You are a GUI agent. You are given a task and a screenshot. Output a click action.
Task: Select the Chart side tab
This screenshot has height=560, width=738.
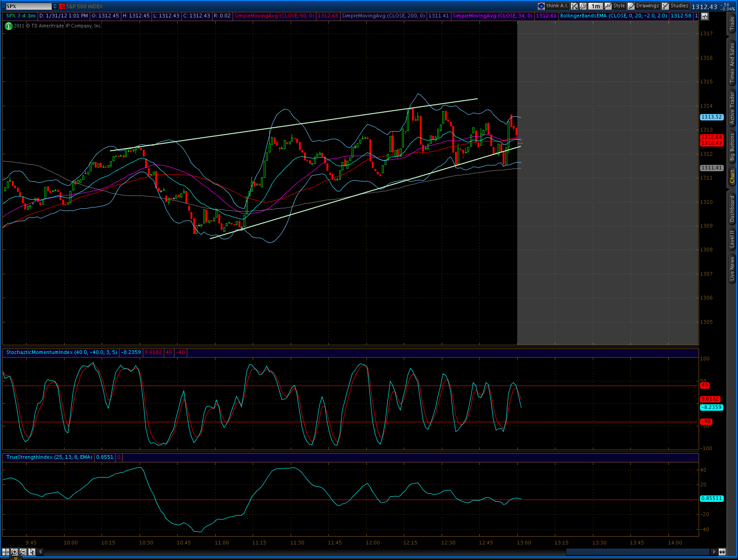[732, 176]
